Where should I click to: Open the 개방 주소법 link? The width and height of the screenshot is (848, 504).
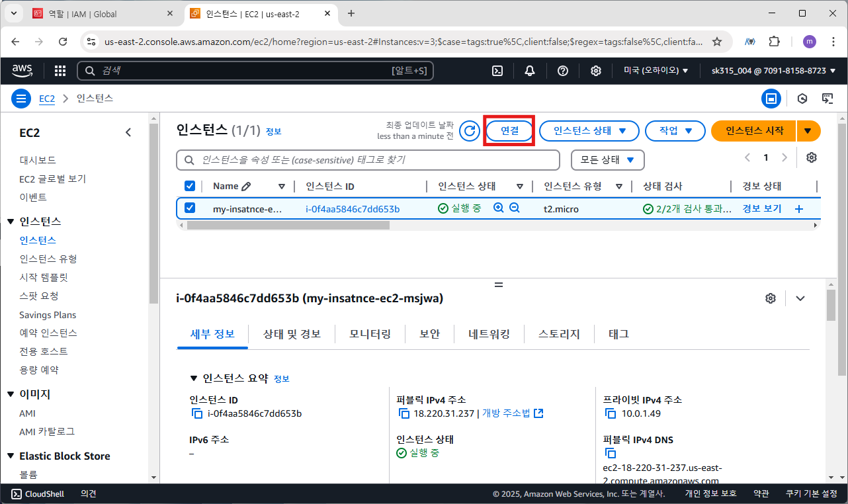[x=512, y=413]
